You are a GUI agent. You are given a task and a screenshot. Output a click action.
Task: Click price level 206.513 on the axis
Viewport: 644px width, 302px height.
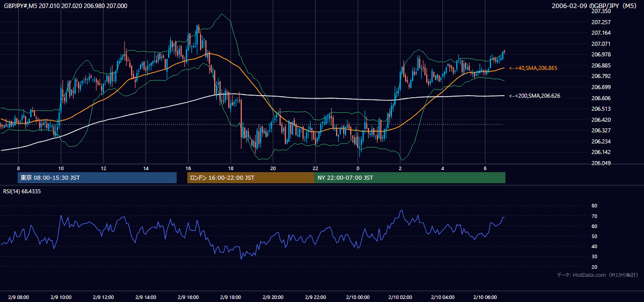tap(601, 109)
